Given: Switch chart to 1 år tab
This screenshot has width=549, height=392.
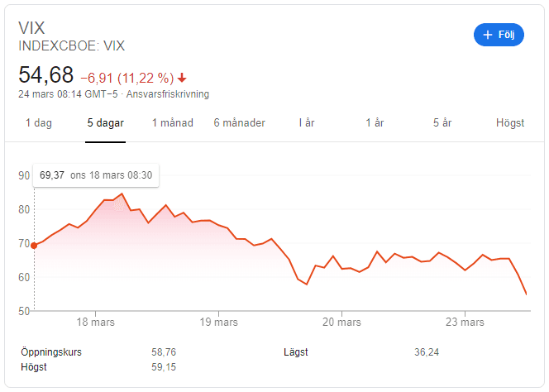Looking at the screenshot, I should click(375, 123).
